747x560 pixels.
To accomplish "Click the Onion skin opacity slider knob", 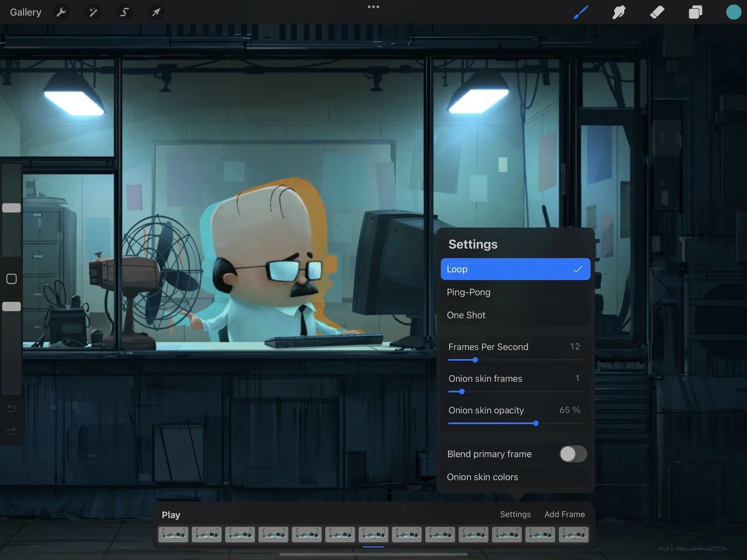I will point(536,423).
